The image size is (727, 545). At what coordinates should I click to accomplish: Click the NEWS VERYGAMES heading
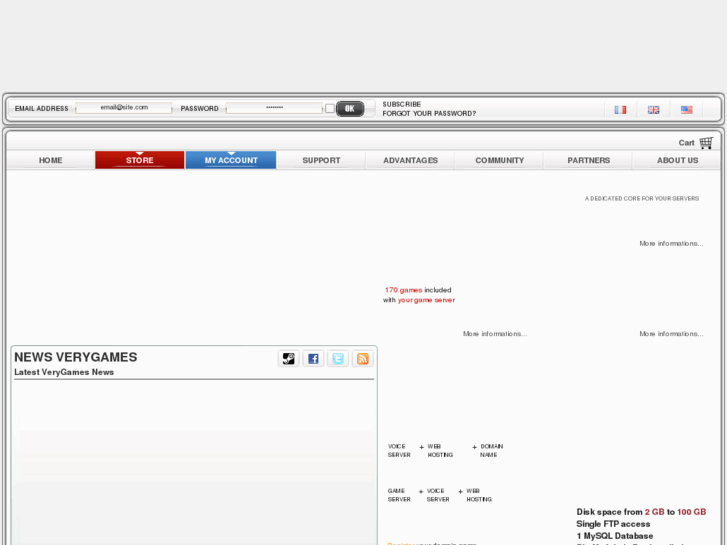point(76,357)
